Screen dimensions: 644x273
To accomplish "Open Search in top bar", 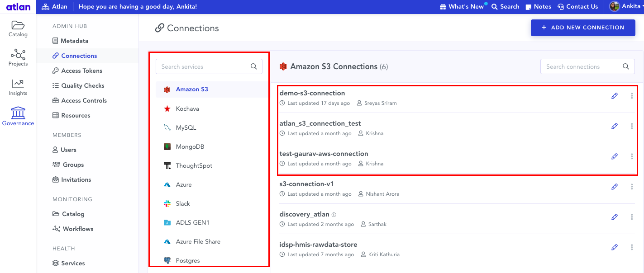I will tap(506, 7).
